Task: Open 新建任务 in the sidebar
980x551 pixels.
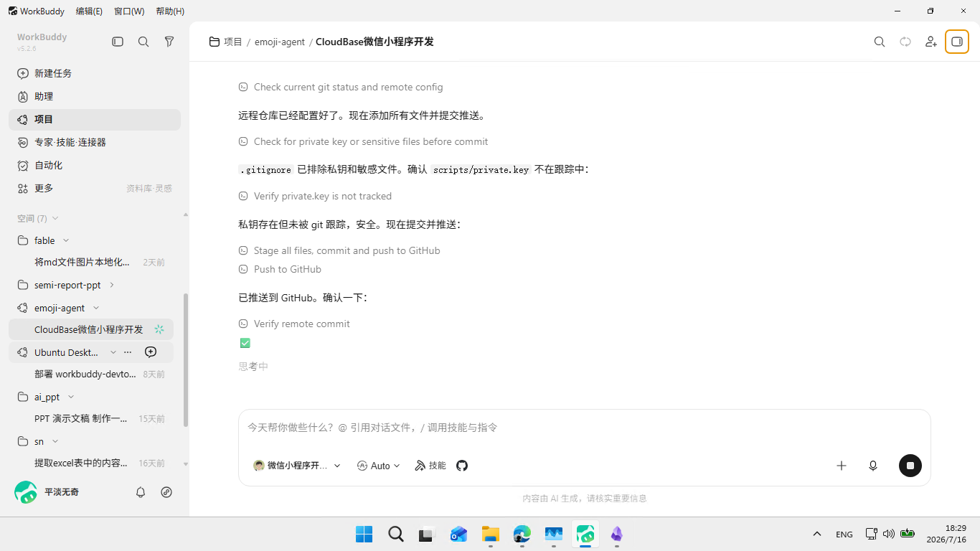Action: click(x=95, y=73)
